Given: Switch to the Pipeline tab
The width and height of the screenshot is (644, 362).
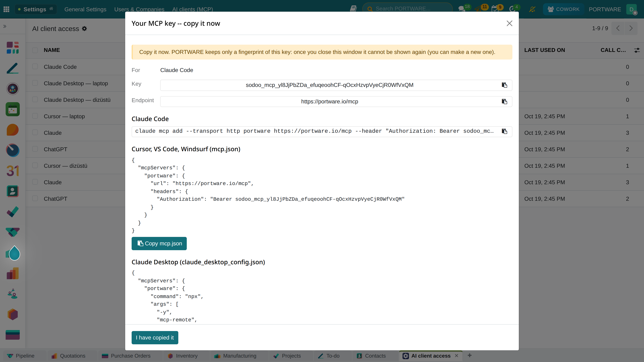Looking at the screenshot, I should tap(25, 356).
